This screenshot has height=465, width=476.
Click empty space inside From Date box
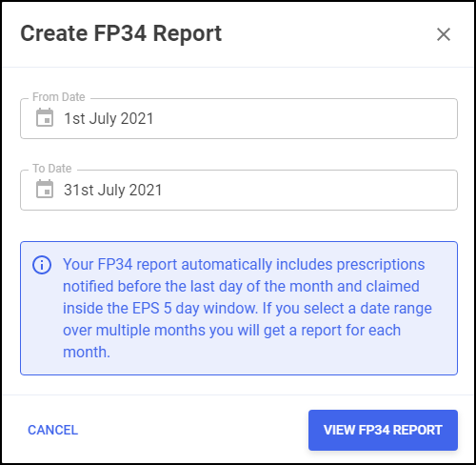(305, 119)
